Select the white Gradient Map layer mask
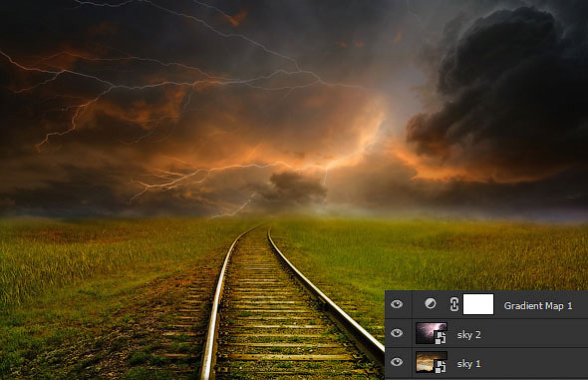 click(478, 304)
